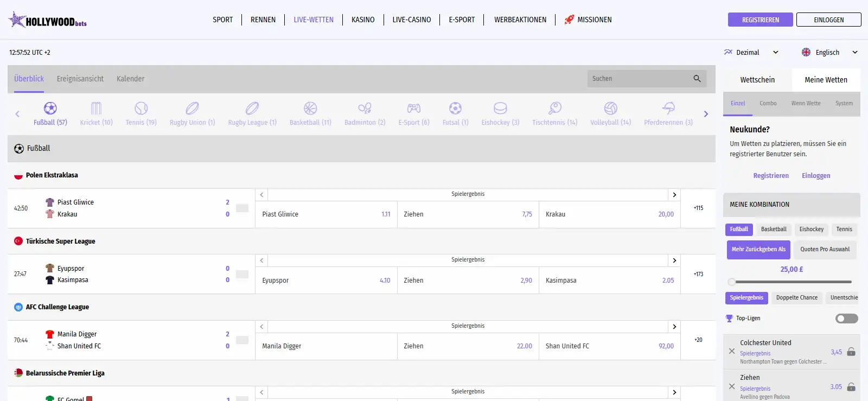Image resolution: width=868 pixels, height=401 pixels.
Task: Select the Rugby League sport icon
Action: 252,108
